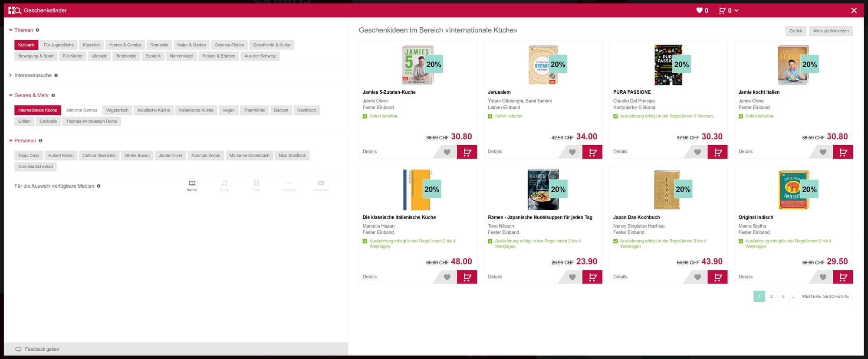Add Japan Das Kochbuch to wishlist
The width and height of the screenshot is (868, 359).
coord(697,277)
